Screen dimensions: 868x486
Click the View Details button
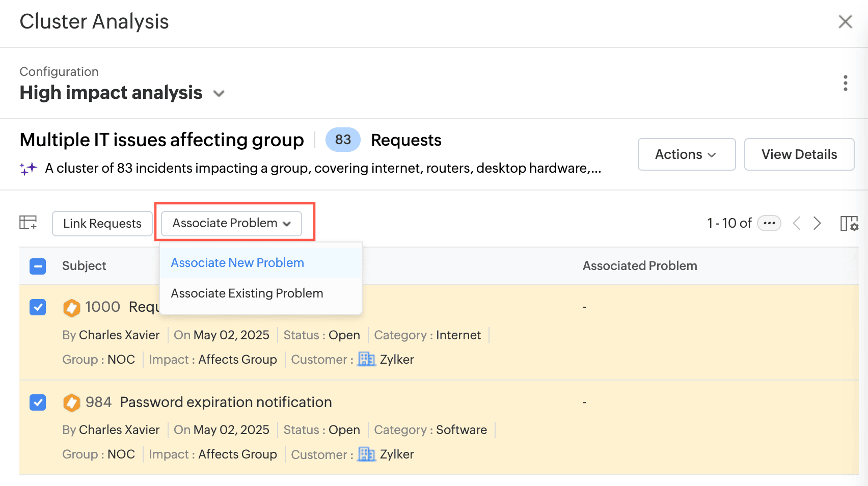click(x=799, y=154)
